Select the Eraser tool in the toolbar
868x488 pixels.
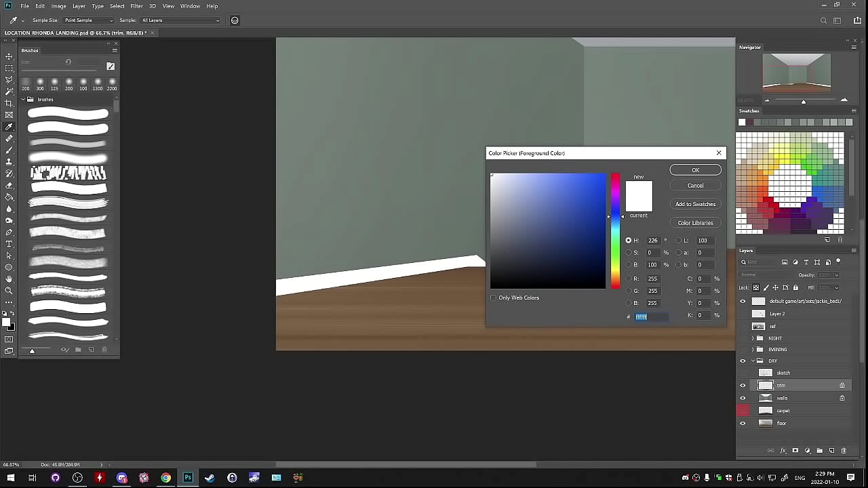pyautogui.click(x=9, y=185)
